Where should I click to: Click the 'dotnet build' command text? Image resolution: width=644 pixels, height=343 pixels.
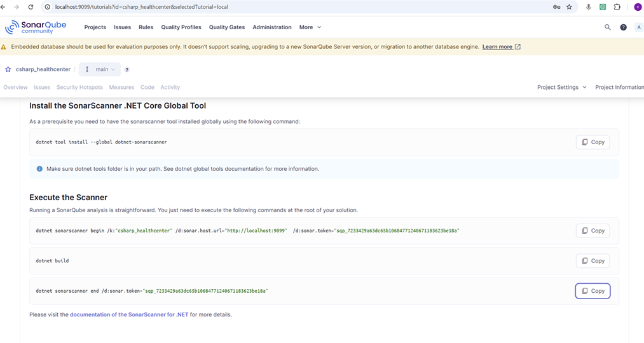pos(52,260)
